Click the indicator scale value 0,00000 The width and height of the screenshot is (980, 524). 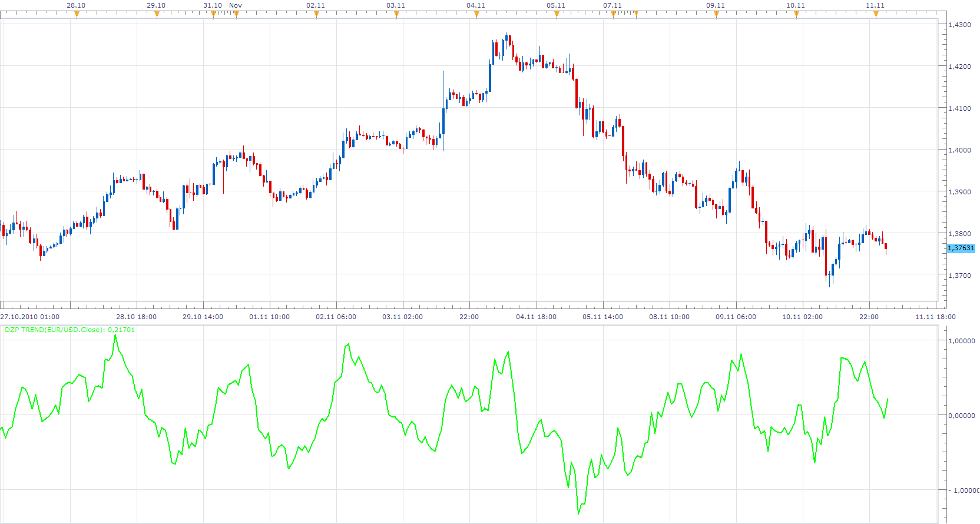pos(962,416)
